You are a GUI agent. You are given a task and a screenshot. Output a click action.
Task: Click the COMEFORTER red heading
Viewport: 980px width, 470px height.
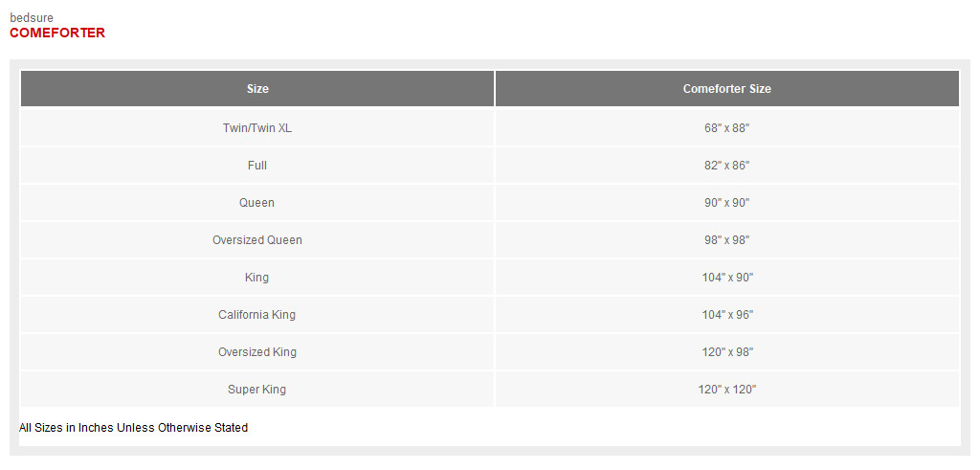point(57,33)
